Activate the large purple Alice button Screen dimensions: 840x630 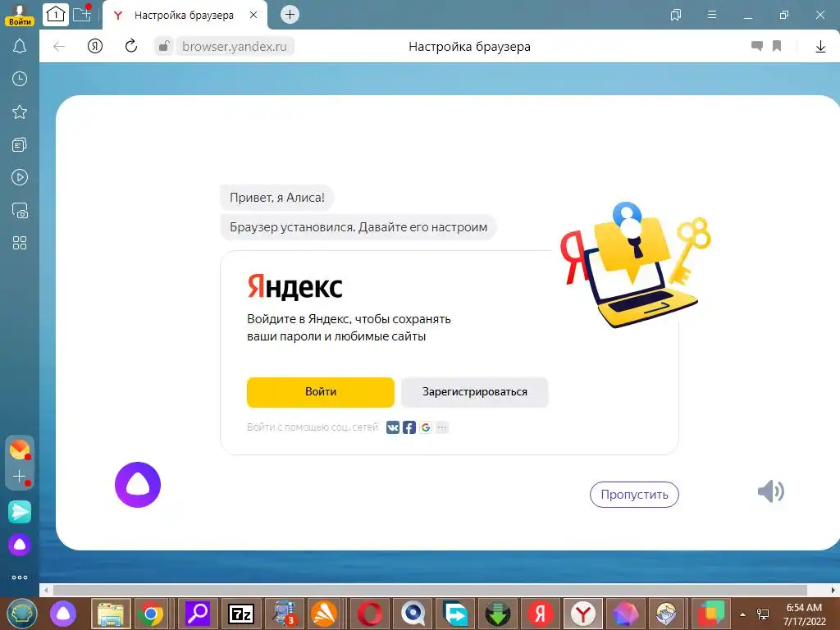coord(138,485)
